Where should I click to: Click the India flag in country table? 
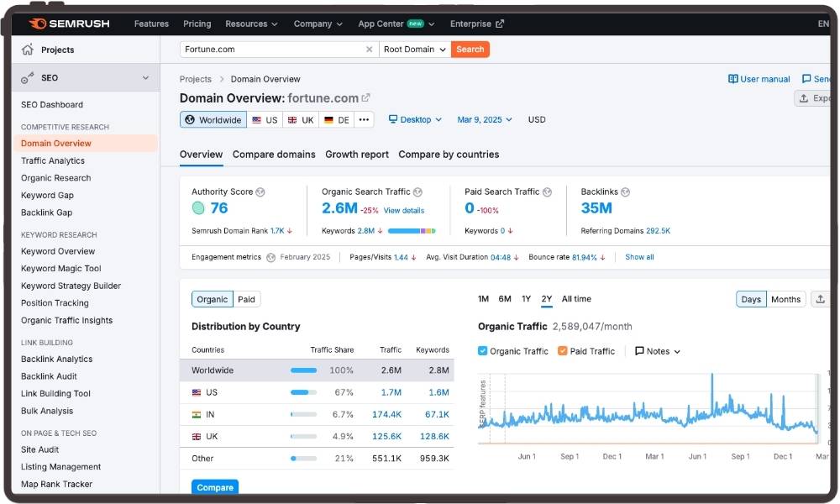[x=197, y=415]
